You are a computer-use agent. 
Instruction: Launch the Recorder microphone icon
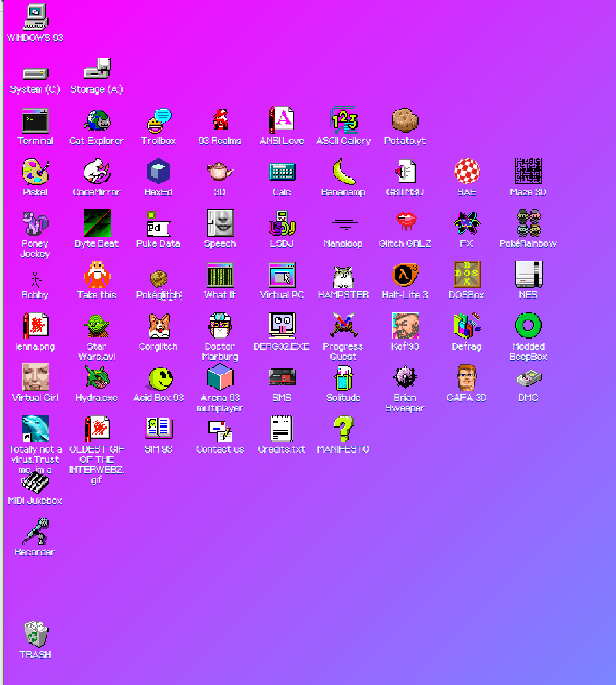point(35,532)
